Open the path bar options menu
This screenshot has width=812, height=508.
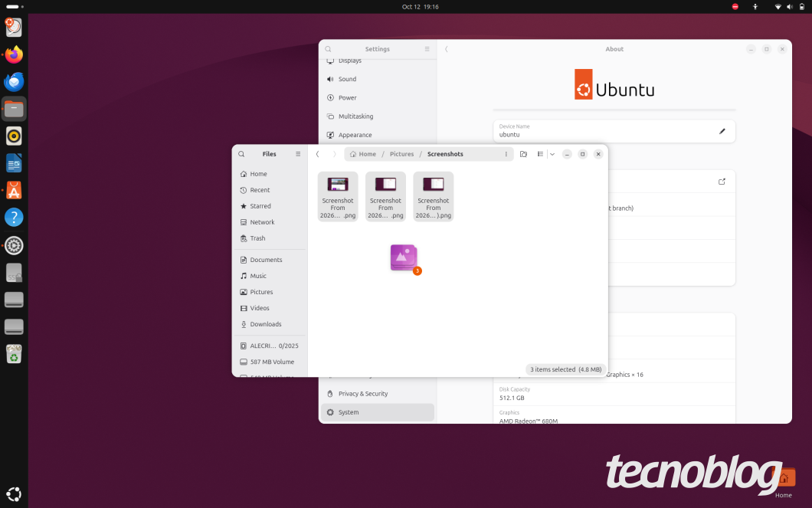506,154
